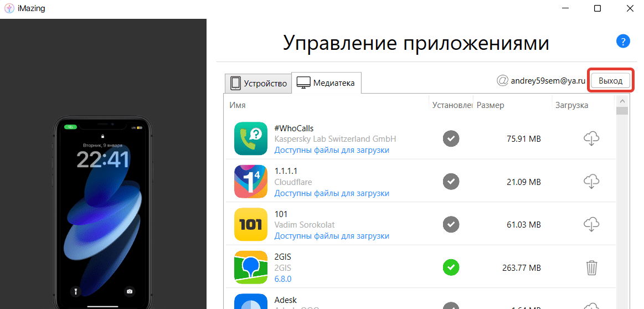The width and height of the screenshot is (644, 309).
Task: Click the Kaspersky Lab Switzerland GmbH text
Action: click(x=335, y=139)
